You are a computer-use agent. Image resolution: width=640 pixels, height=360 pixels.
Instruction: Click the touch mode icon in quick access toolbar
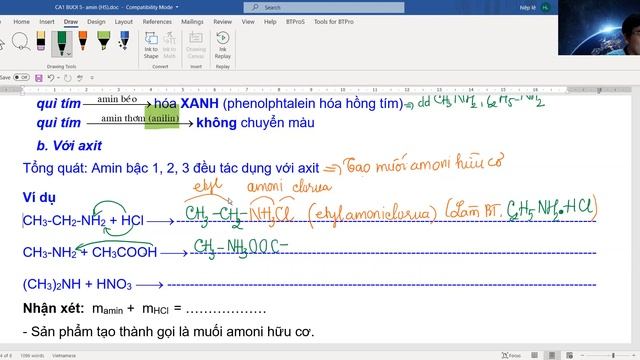click(x=80, y=78)
